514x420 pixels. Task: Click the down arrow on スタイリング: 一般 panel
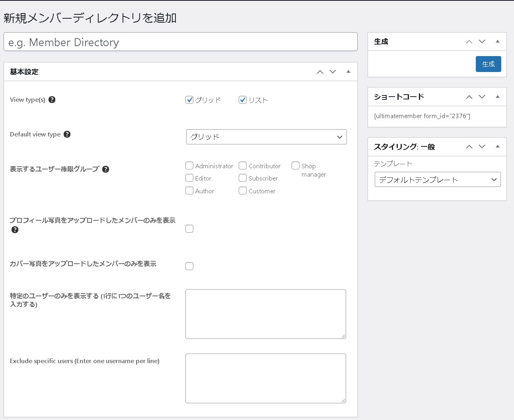coord(482,146)
